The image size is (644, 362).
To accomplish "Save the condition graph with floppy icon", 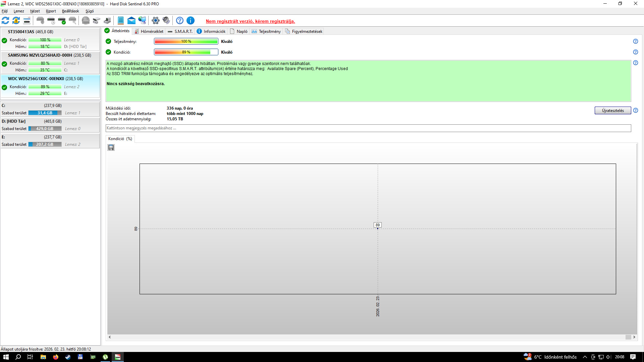I will tap(111, 147).
